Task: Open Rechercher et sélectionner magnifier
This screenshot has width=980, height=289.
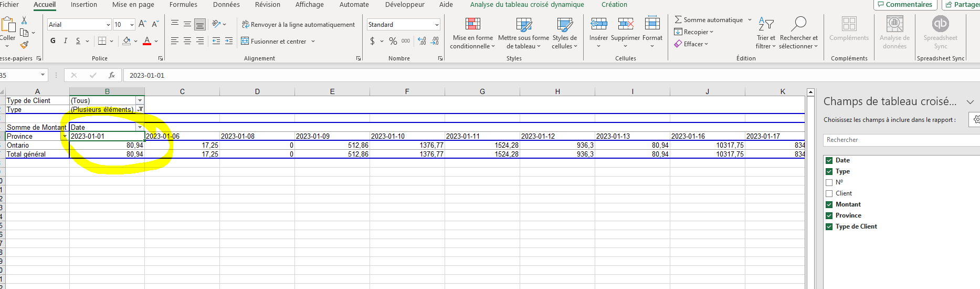Action: (798, 33)
